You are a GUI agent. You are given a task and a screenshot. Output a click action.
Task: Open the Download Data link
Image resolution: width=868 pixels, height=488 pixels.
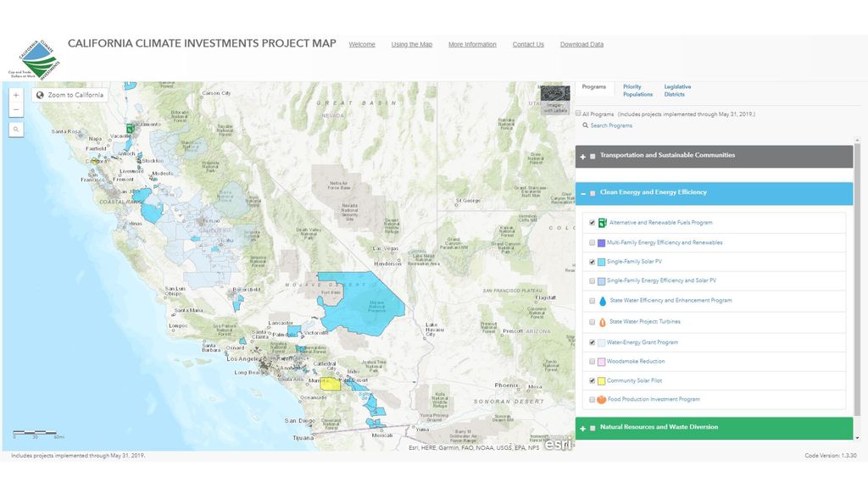click(581, 44)
